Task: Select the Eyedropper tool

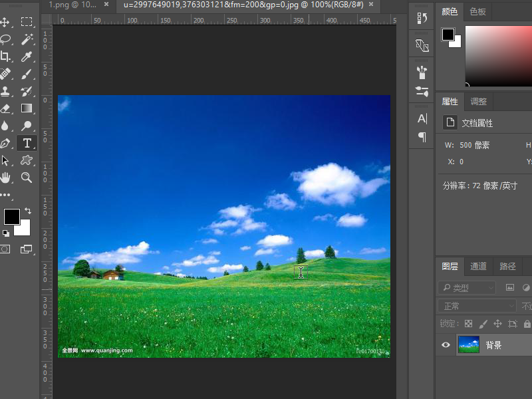Action: coord(27,57)
